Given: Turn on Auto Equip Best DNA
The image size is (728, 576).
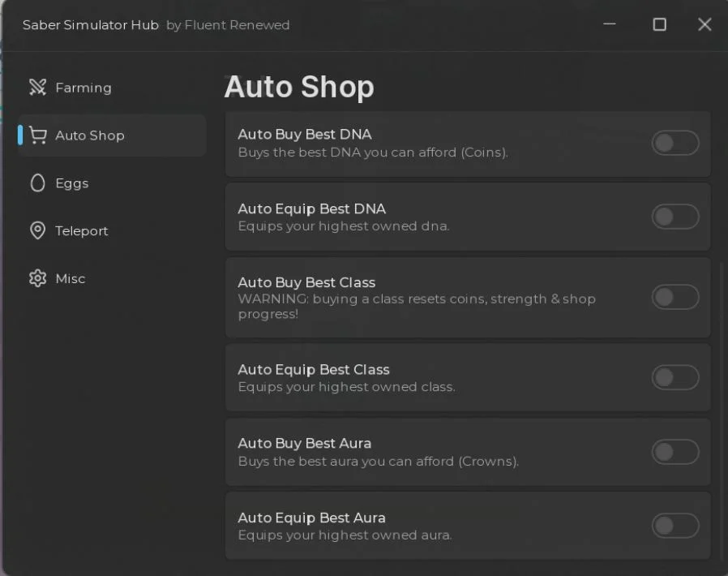Looking at the screenshot, I should tap(675, 217).
